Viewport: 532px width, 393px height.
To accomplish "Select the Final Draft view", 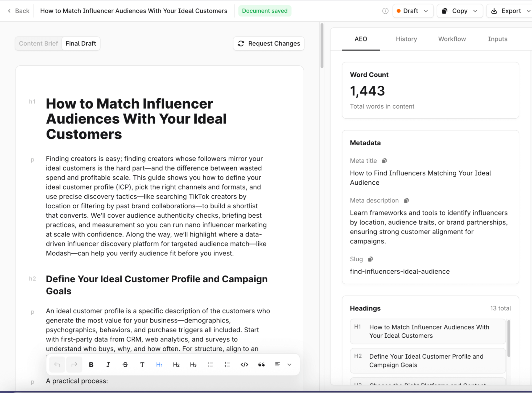I will pyautogui.click(x=81, y=43).
